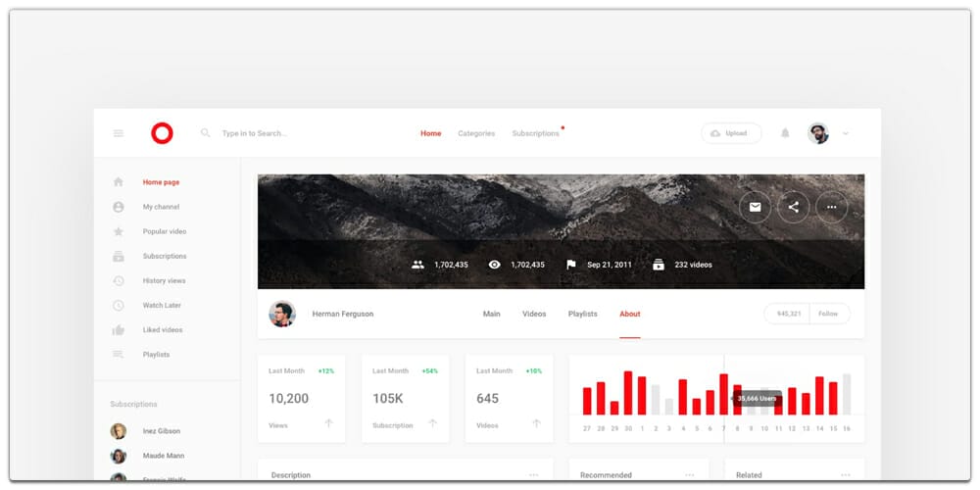Switch to the Main channel tab

(491, 314)
